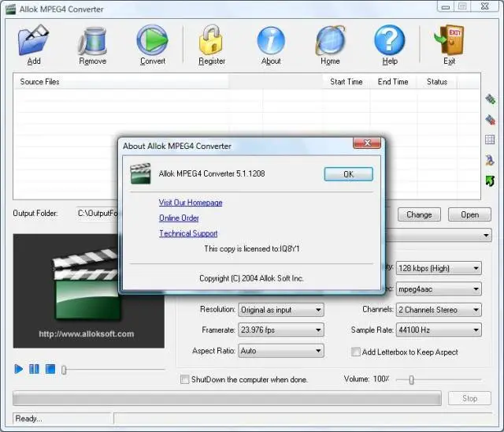Open the 128 kbps (High) dropdown

(x=439, y=268)
